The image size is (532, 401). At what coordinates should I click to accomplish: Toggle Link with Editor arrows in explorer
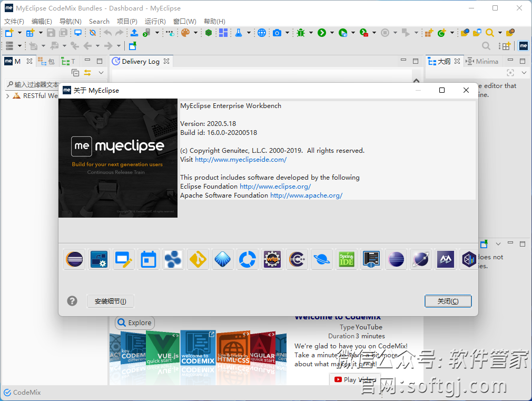click(x=87, y=72)
